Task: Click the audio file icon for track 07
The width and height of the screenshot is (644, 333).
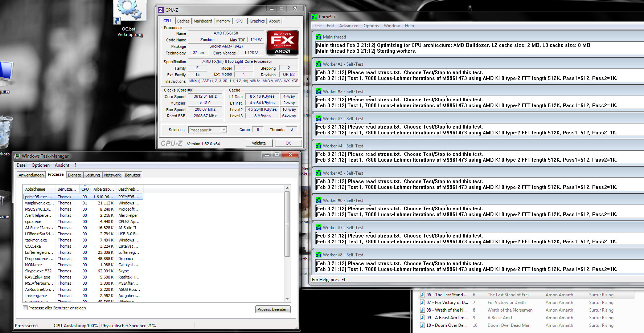Action: tap(422, 302)
